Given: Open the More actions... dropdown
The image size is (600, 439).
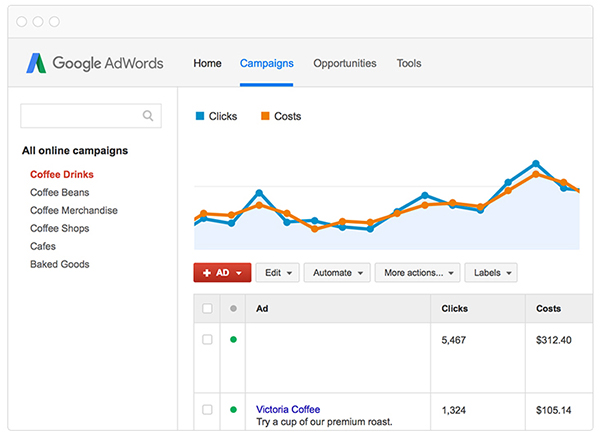Looking at the screenshot, I should [x=417, y=273].
